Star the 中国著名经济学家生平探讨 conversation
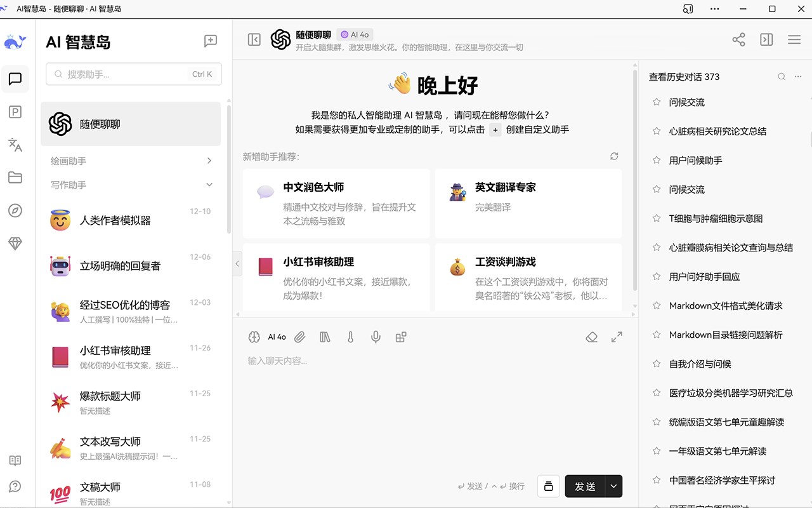 [x=657, y=480]
